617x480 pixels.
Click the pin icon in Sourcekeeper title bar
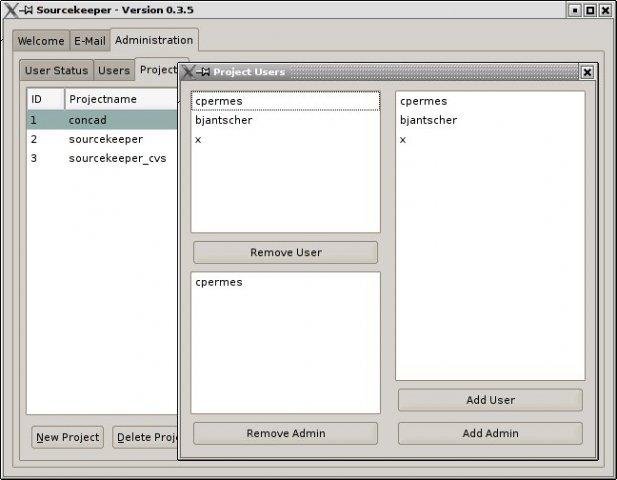tap(26, 10)
